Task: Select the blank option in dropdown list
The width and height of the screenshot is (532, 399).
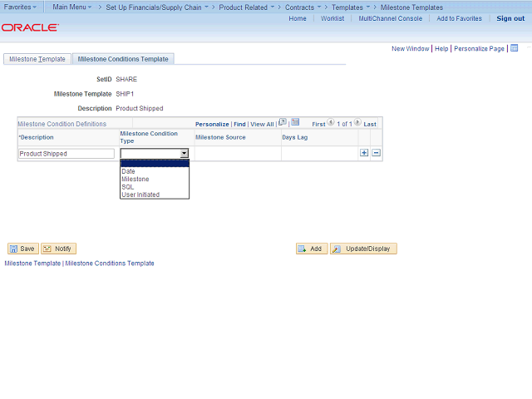Action: point(155,164)
